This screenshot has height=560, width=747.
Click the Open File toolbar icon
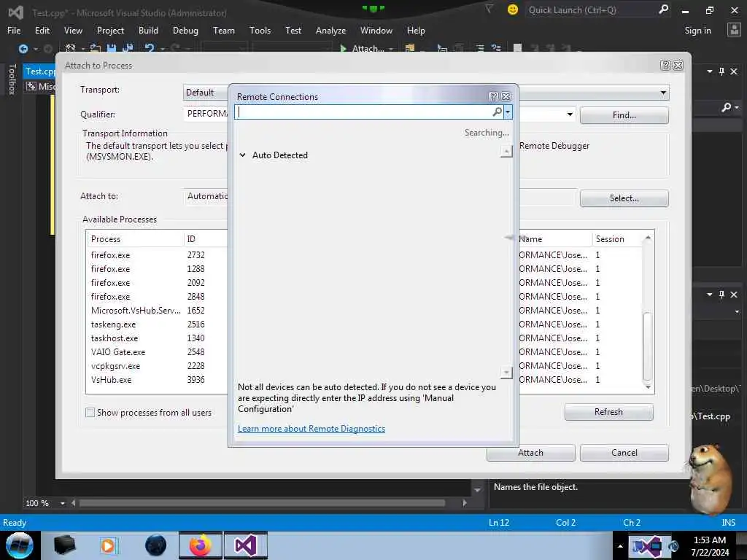[x=96, y=49]
